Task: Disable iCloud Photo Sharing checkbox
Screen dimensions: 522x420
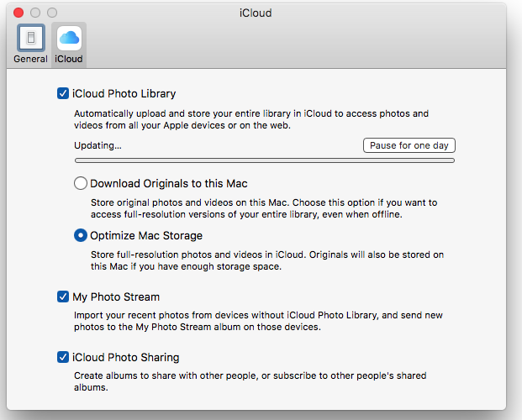Action: click(63, 357)
